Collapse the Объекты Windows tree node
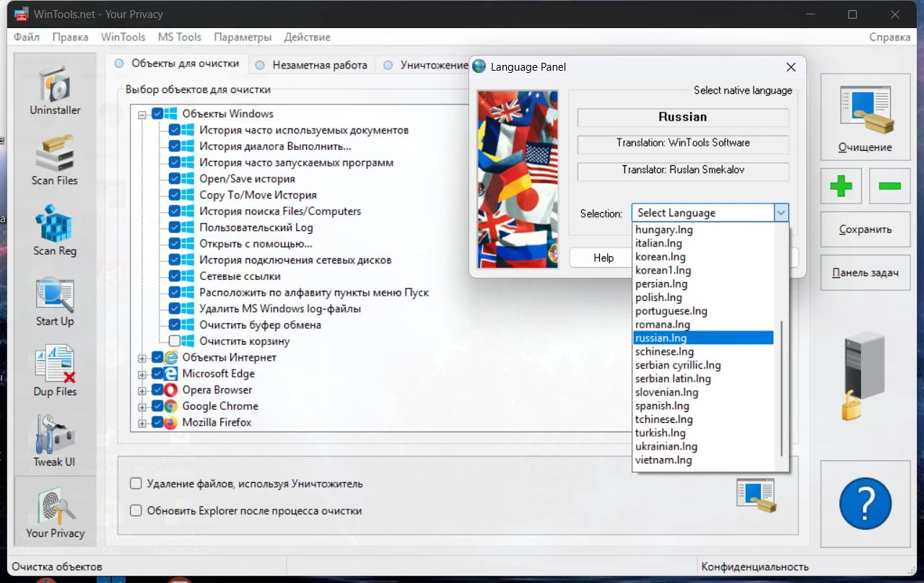 point(142,114)
